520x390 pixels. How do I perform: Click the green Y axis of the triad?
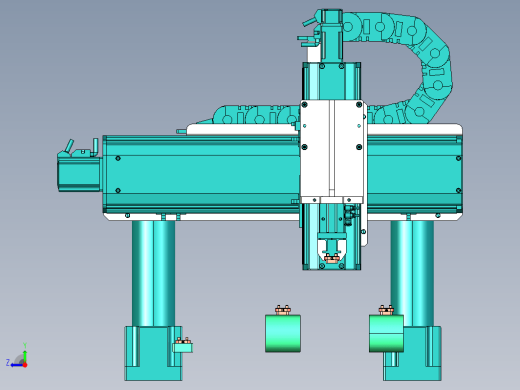coord(25,353)
